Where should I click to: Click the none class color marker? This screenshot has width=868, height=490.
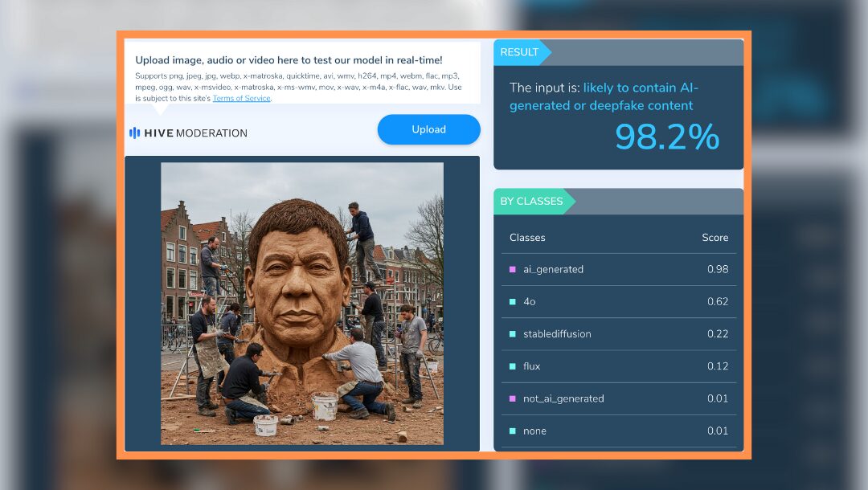pos(512,431)
